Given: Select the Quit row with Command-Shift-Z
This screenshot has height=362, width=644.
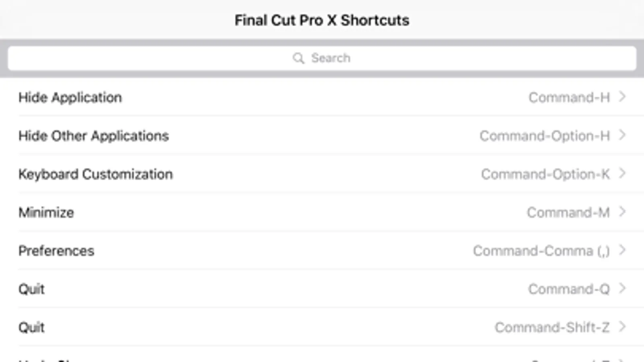Looking at the screenshot, I should coord(322,327).
